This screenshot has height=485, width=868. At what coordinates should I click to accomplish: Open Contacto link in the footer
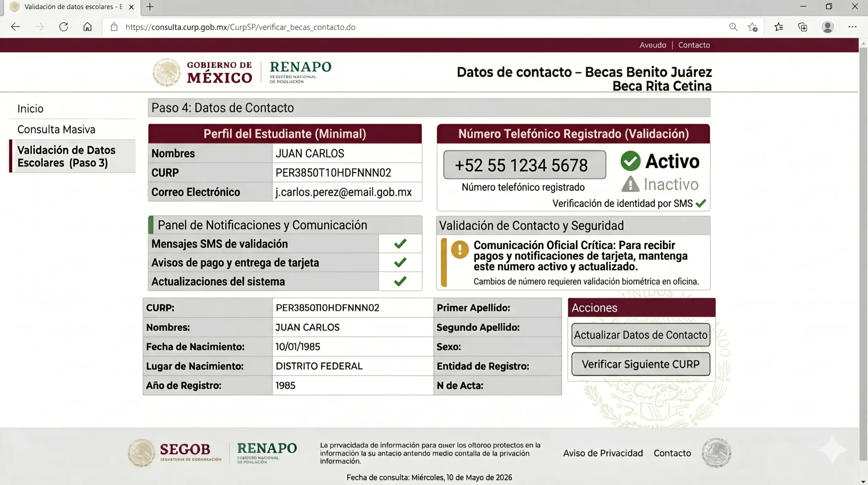[672, 453]
